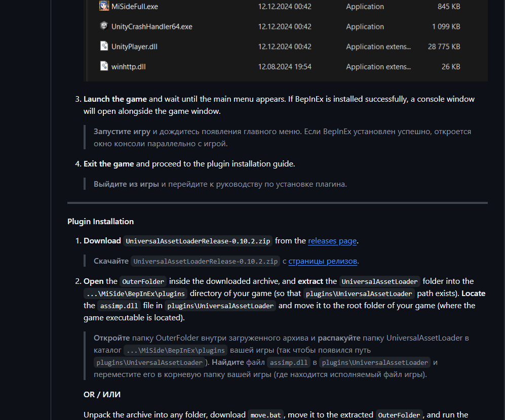The height and width of the screenshot is (420, 505).
Task: Click the 'assimp.dll' code in English step
Action: pyautogui.click(x=118, y=306)
